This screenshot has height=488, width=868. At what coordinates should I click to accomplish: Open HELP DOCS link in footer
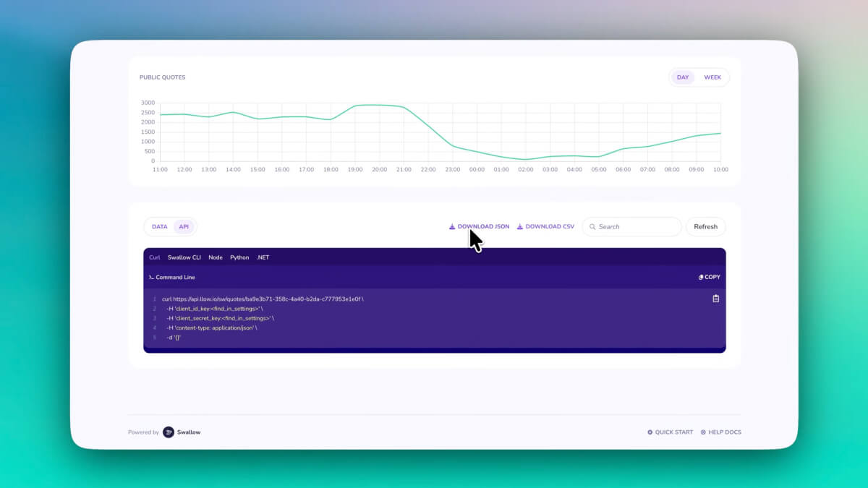[x=720, y=432]
